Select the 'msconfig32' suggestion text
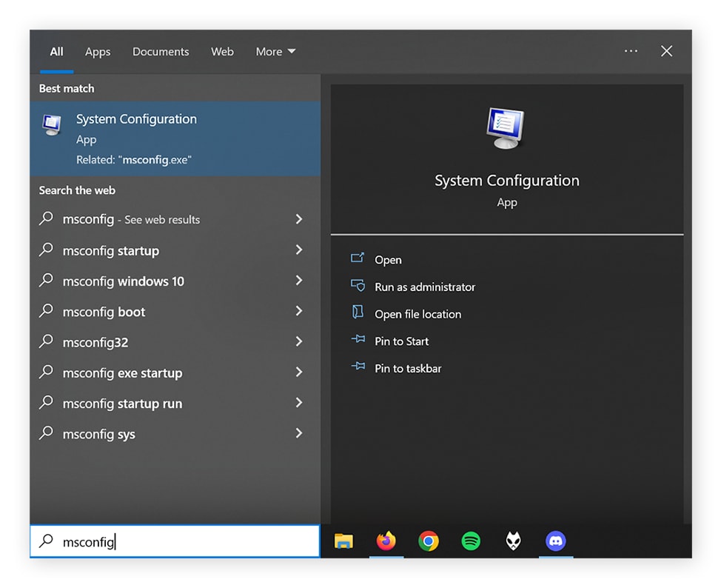Screen dimensions: 721x588 coord(95,342)
